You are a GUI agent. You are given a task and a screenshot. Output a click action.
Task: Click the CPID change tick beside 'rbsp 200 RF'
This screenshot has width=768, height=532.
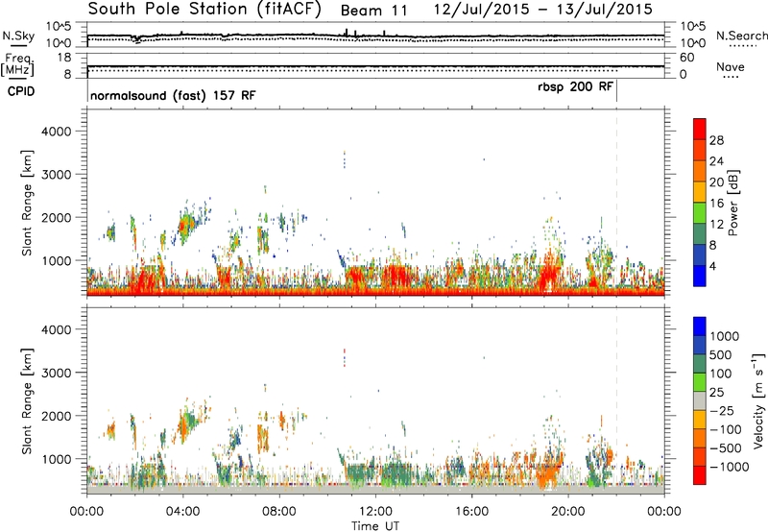(x=616, y=91)
